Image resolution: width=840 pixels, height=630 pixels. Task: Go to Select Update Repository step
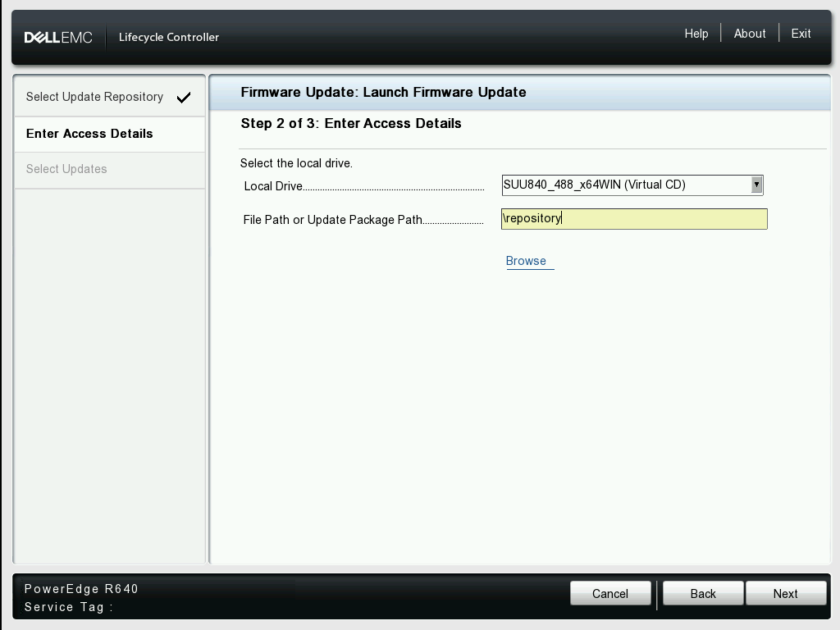pyautogui.click(x=94, y=97)
